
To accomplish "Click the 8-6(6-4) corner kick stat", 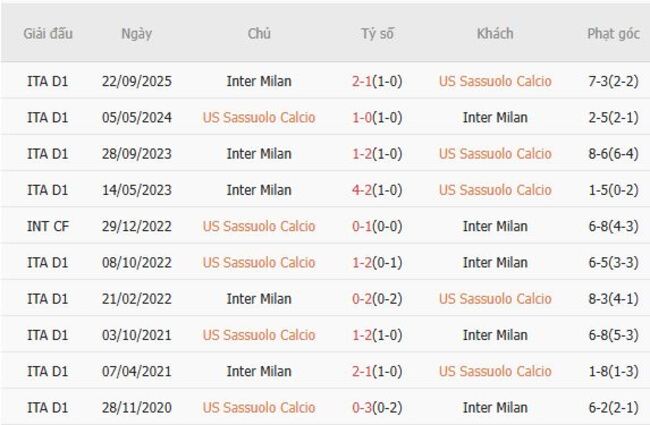I will pos(613,154).
